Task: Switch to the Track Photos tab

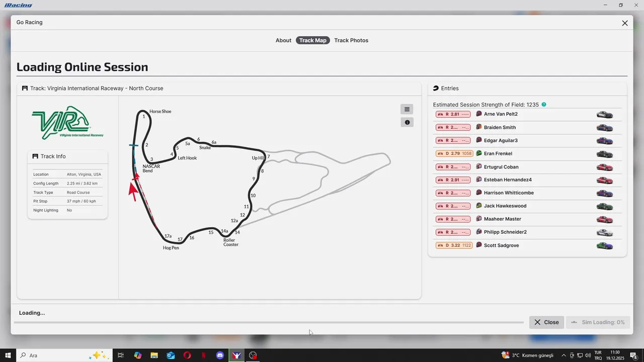Action: 351,40
